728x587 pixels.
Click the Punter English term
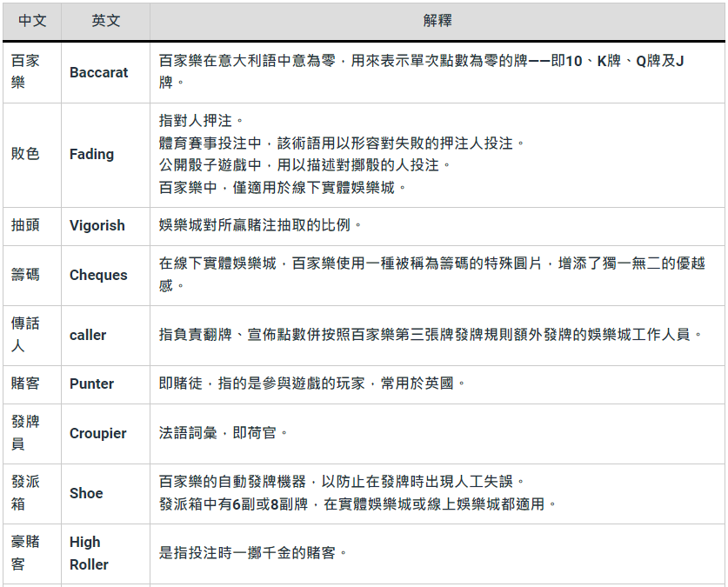coord(91,384)
